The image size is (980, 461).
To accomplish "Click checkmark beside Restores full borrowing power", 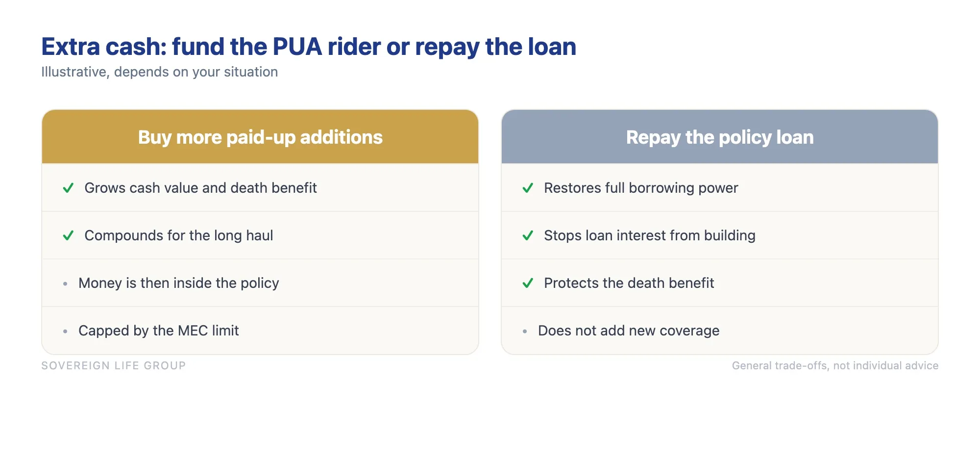I will (528, 188).
